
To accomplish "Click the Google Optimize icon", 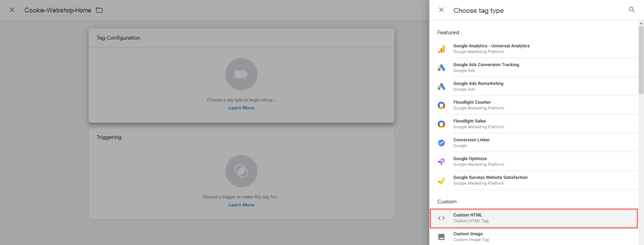I will 441,162.
